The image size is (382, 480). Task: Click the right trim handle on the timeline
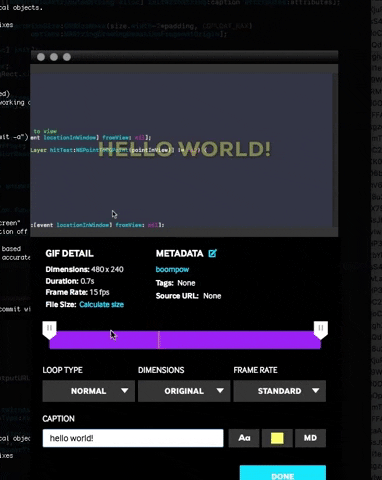pyautogui.click(x=321, y=330)
